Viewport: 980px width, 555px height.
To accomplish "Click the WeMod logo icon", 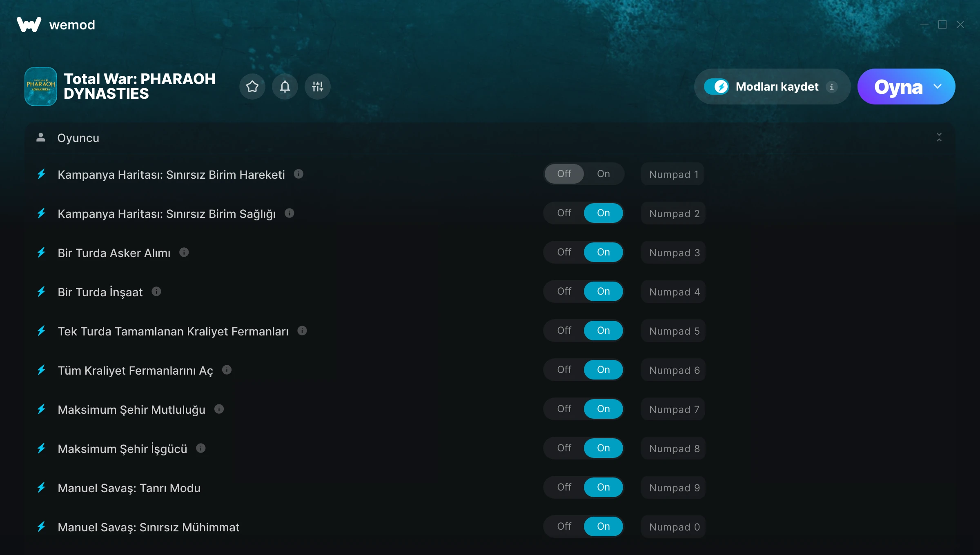I will coord(29,24).
